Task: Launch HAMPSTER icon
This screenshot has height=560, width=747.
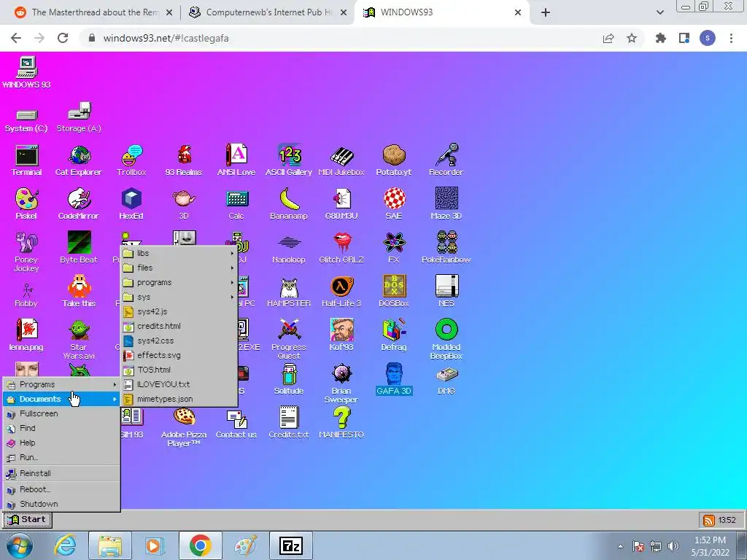Action: point(289,292)
